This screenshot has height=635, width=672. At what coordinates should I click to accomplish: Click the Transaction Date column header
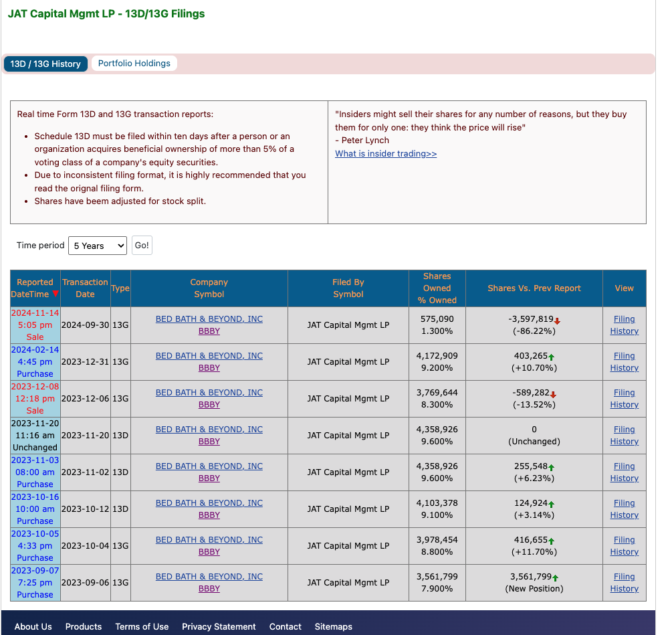coord(86,288)
